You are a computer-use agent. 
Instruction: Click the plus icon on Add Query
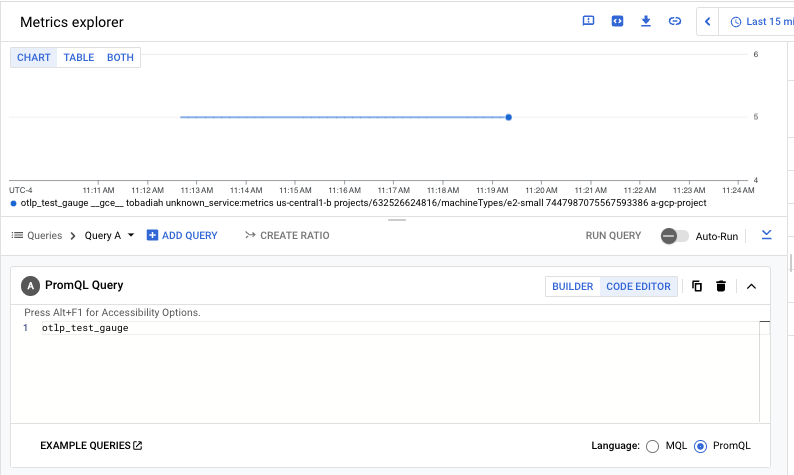[152, 235]
